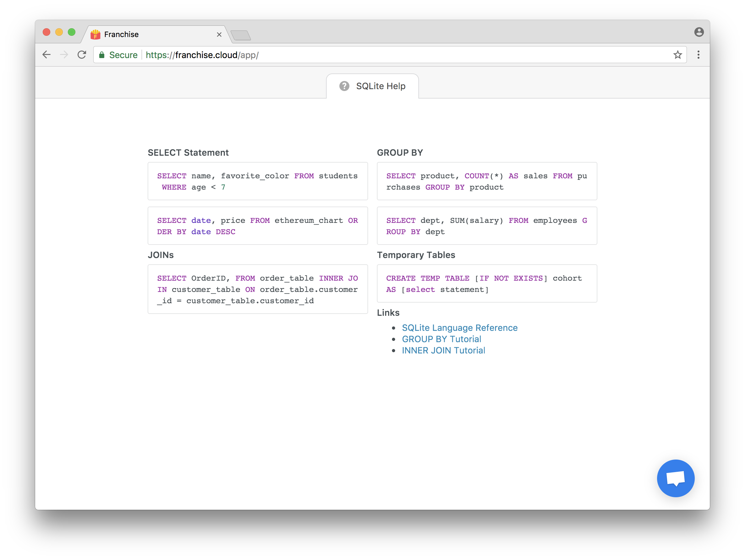Open GROUP BY Tutorial link
745x560 pixels.
tap(441, 339)
